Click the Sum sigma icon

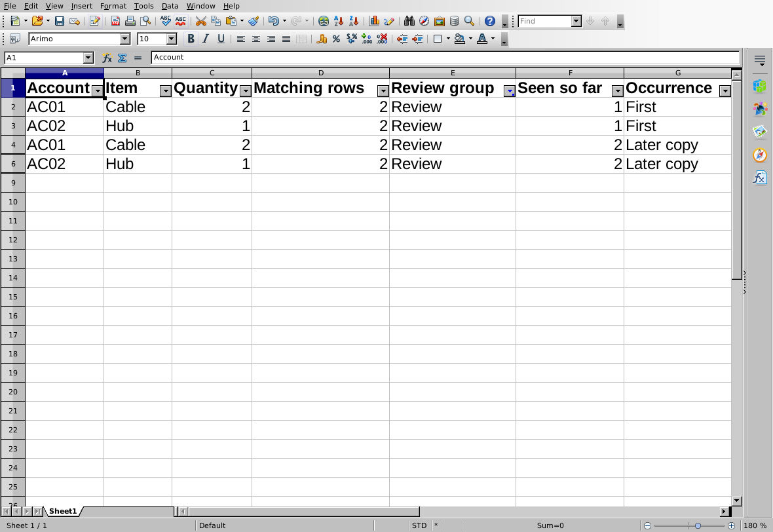point(123,58)
